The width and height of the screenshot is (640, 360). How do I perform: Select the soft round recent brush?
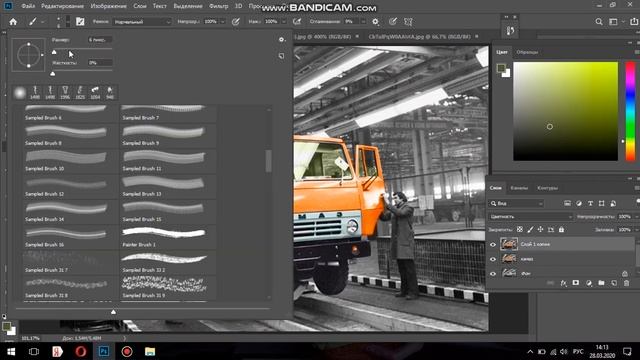click(20, 93)
